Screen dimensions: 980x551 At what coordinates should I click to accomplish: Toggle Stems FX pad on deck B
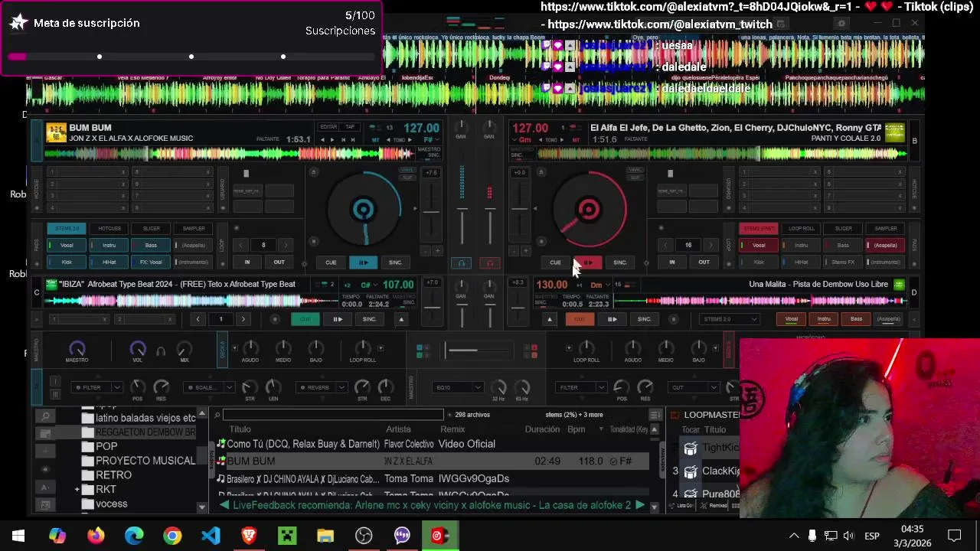(843, 262)
